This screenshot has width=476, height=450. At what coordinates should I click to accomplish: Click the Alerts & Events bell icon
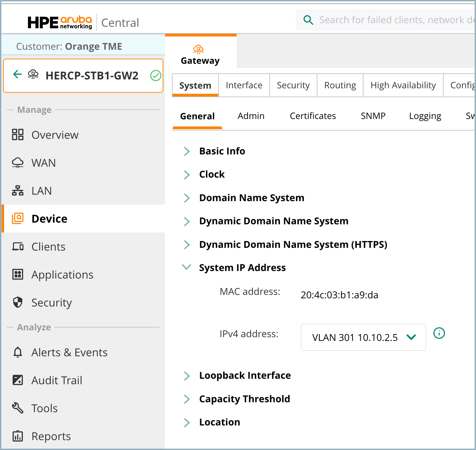[x=18, y=352]
